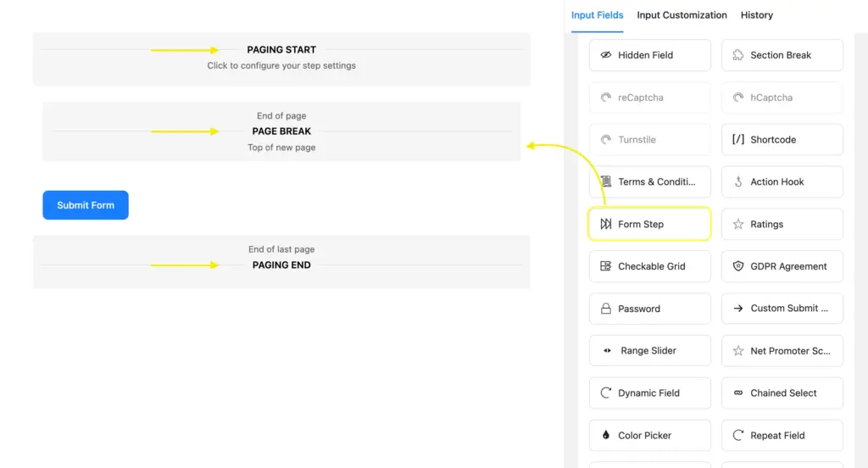Add the Range Slider field
The image size is (868, 468).
coord(649,351)
